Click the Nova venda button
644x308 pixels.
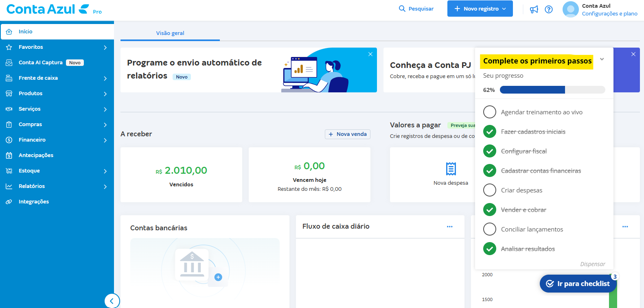tap(348, 134)
